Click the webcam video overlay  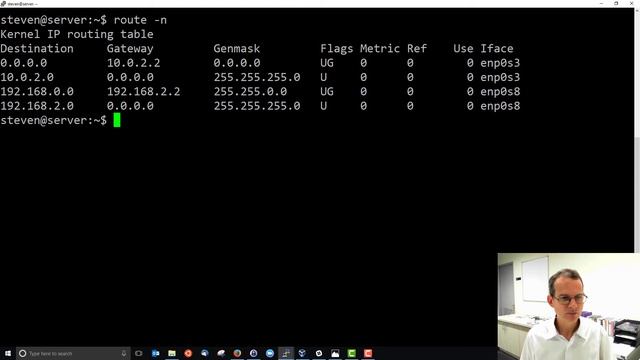point(569,307)
